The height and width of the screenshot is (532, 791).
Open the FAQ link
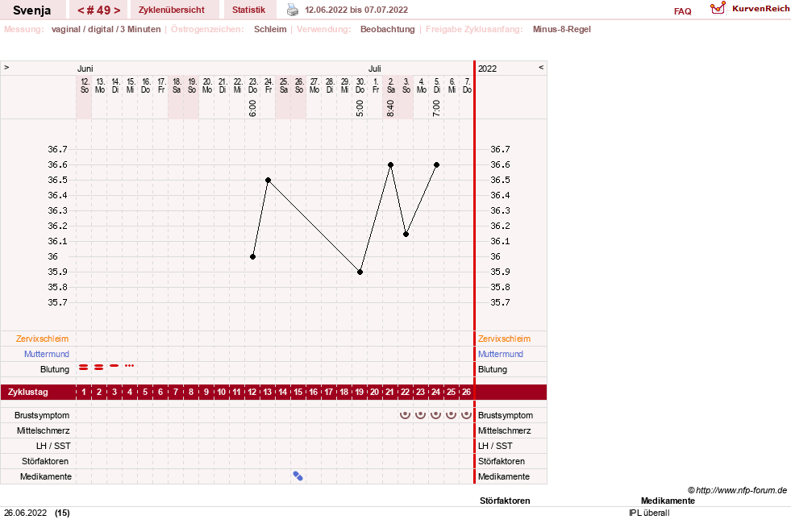tap(682, 11)
